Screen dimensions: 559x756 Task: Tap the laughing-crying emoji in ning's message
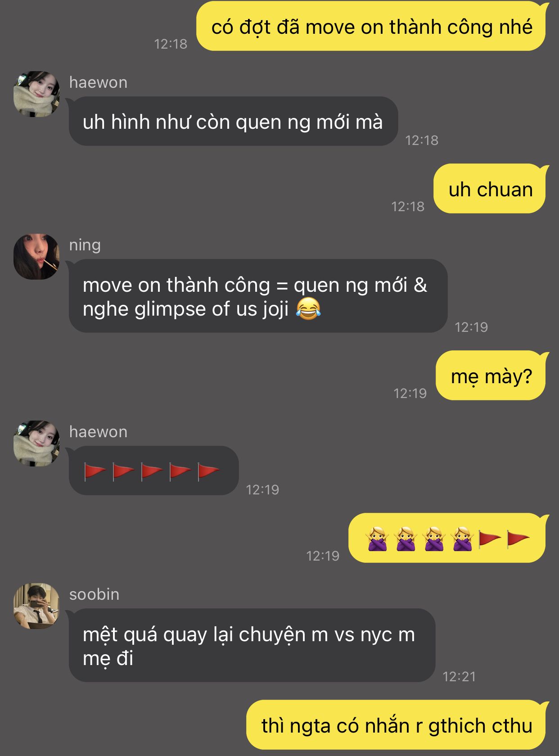click(x=308, y=309)
